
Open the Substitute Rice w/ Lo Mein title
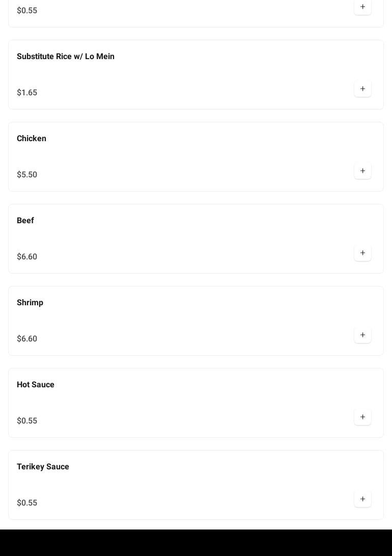coord(66,57)
